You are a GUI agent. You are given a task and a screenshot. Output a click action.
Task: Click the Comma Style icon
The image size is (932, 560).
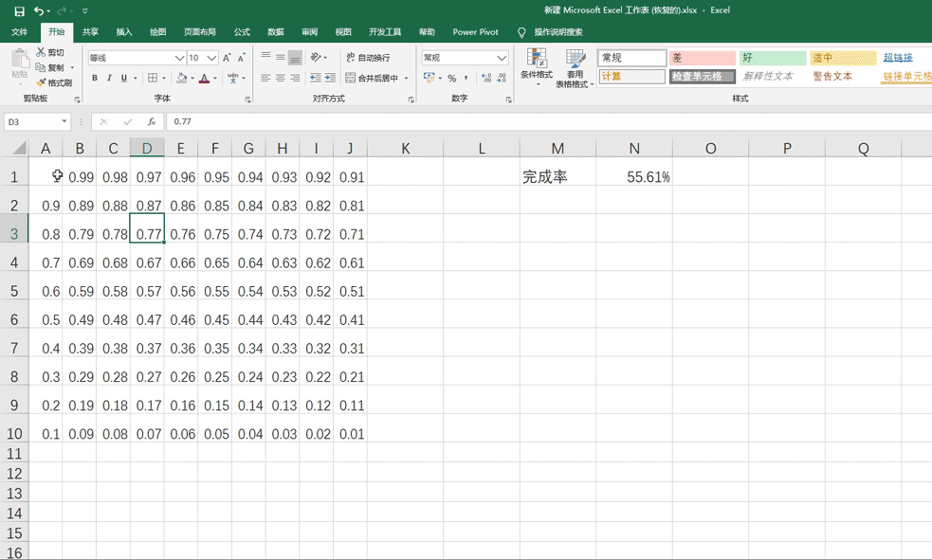(466, 78)
